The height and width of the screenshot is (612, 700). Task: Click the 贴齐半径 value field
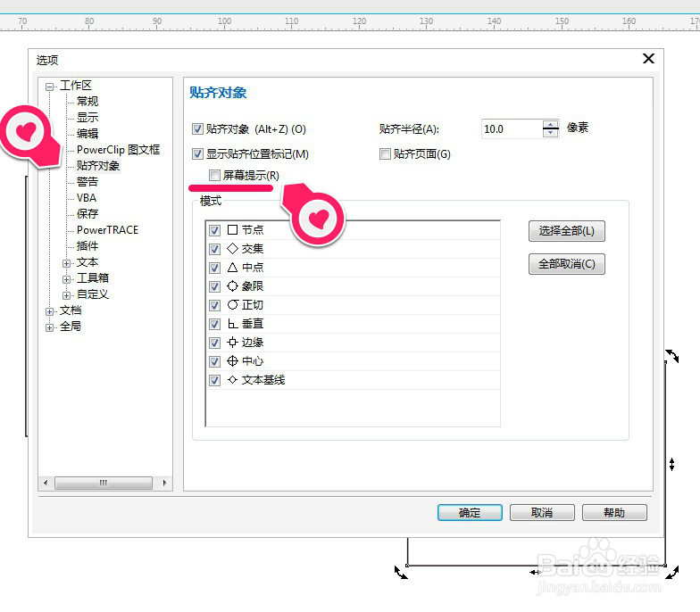click(x=512, y=129)
